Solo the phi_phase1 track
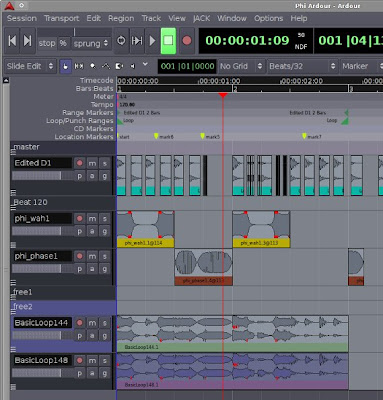The width and height of the screenshot is (383, 400). (105, 256)
